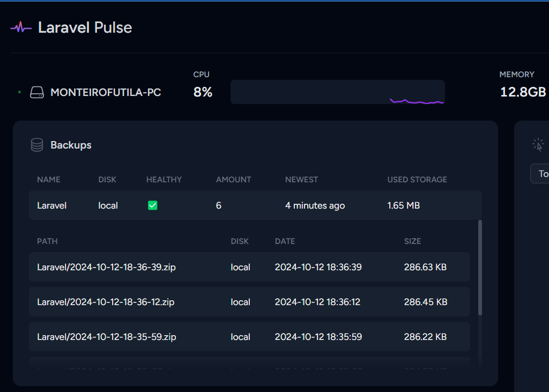The width and height of the screenshot is (549, 392).
Task: Click the 286.63 KB size value
Action: click(x=425, y=267)
